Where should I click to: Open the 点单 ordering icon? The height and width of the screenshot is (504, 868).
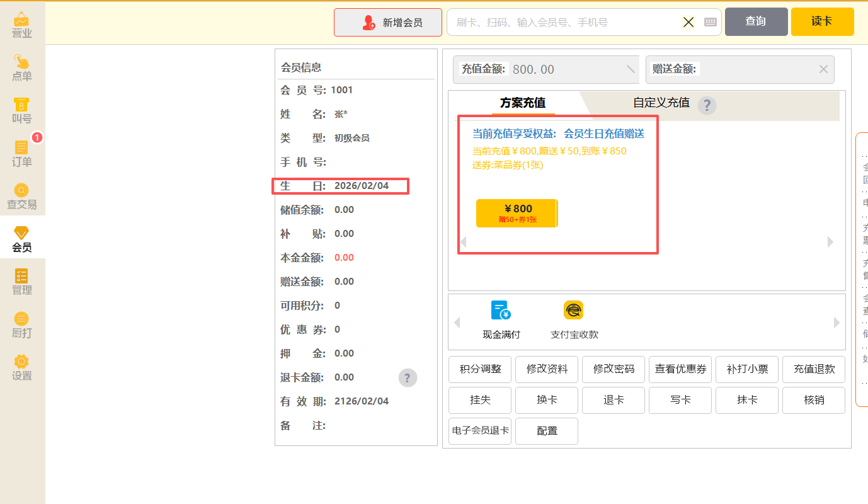tap(21, 68)
